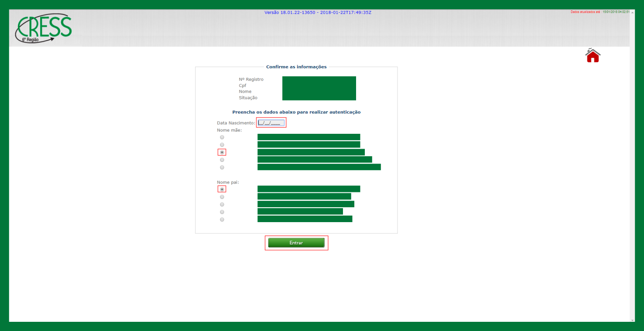Click the Situação label

pos(248,98)
